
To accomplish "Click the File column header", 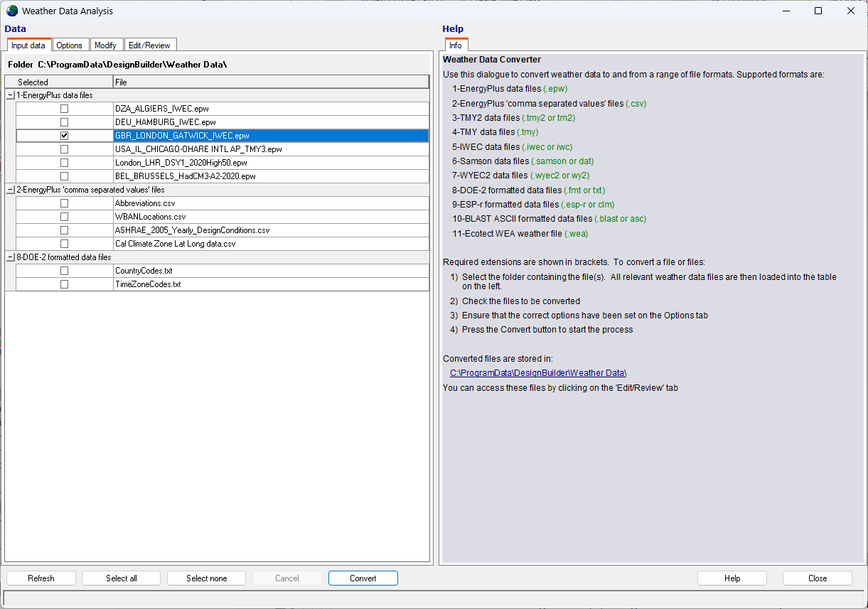I will (x=270, y=82).
